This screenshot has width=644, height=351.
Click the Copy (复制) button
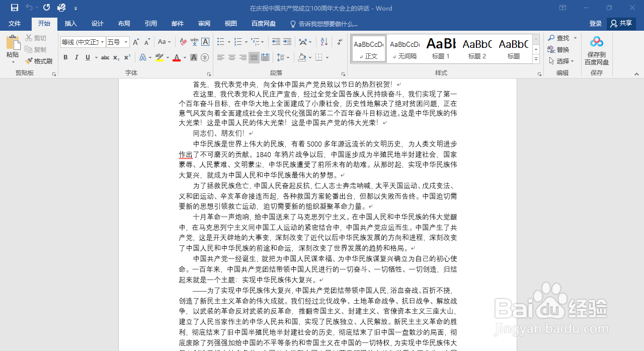pyautogui.click(x=36, y=49)
